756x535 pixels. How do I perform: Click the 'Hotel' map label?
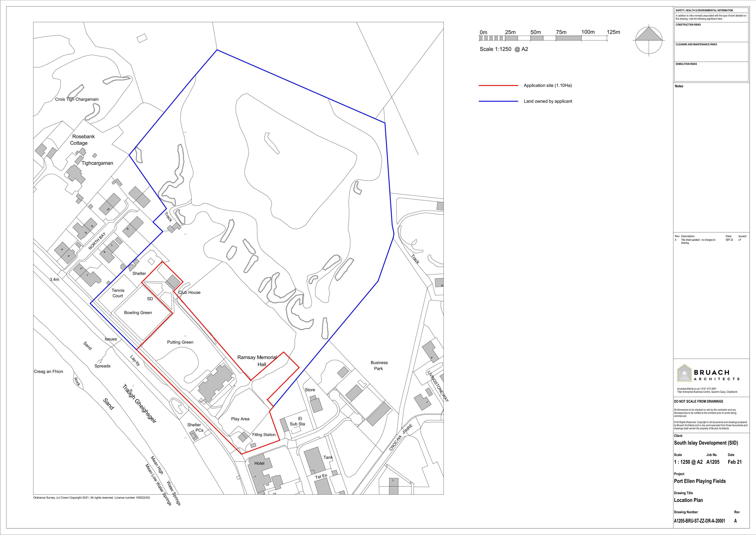click(259, 463)
